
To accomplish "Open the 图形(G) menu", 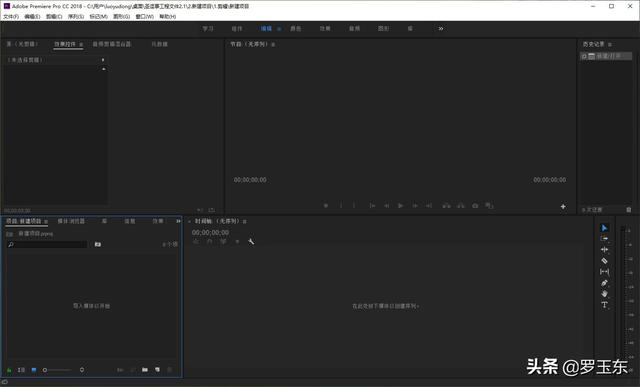I will [x=122, y=17].
